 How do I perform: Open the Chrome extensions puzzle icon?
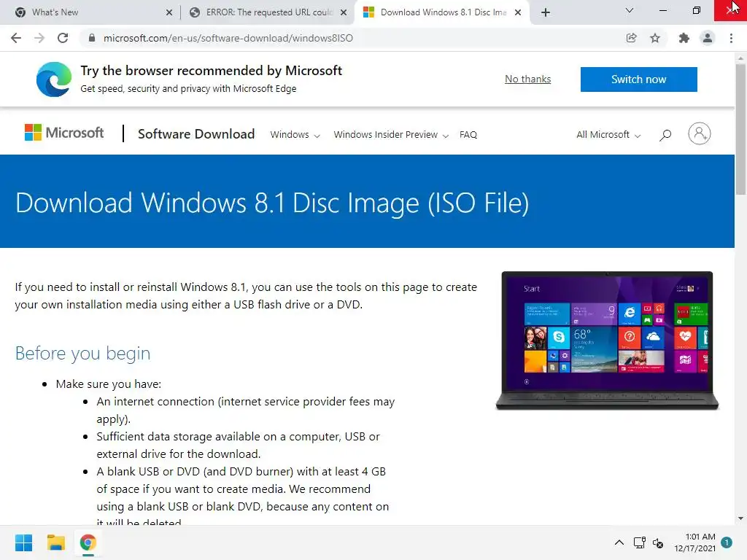(x=684, y=38)
